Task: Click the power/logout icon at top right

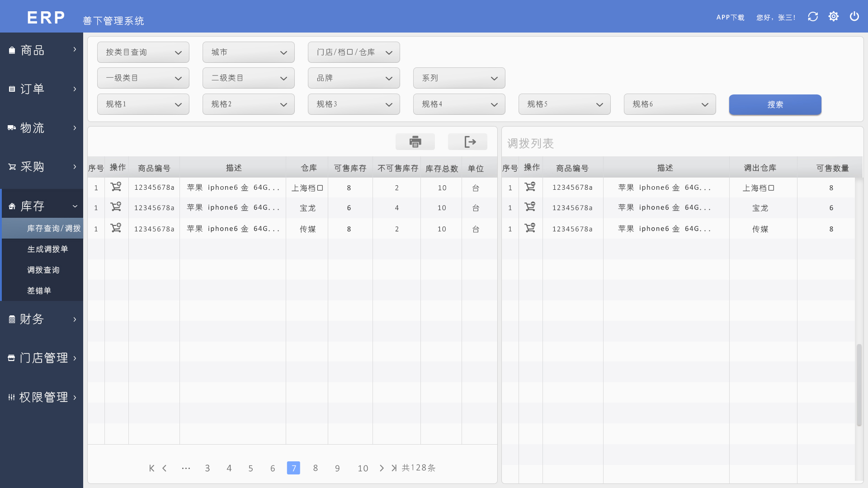Action: 854,16
